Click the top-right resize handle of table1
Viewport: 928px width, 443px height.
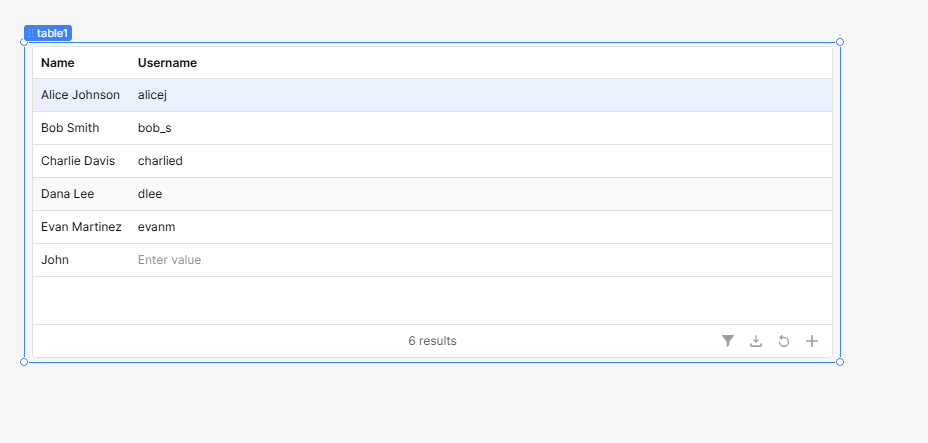[x=840, y=42]
